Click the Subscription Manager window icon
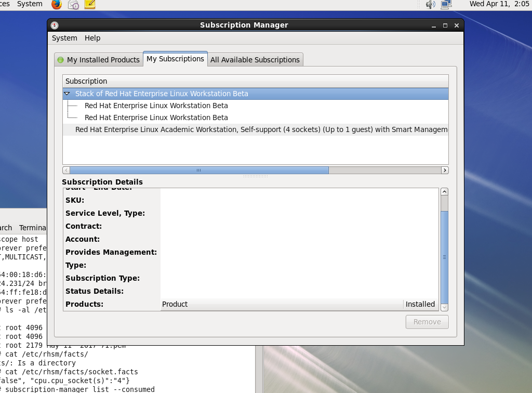This screenshot has height=393, width=532. [x=55, y=25]
